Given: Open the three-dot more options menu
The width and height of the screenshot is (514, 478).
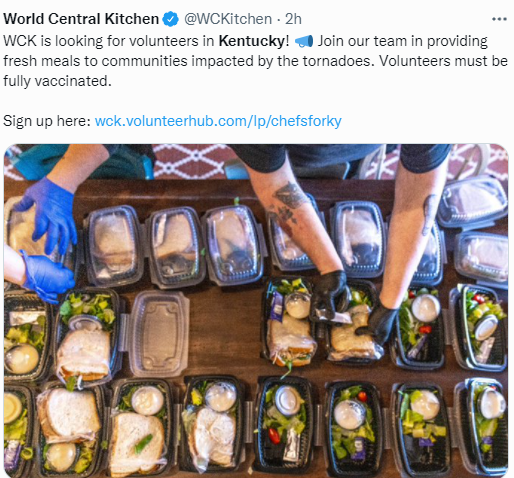Looking at the screenshot, I should (499, 19).
